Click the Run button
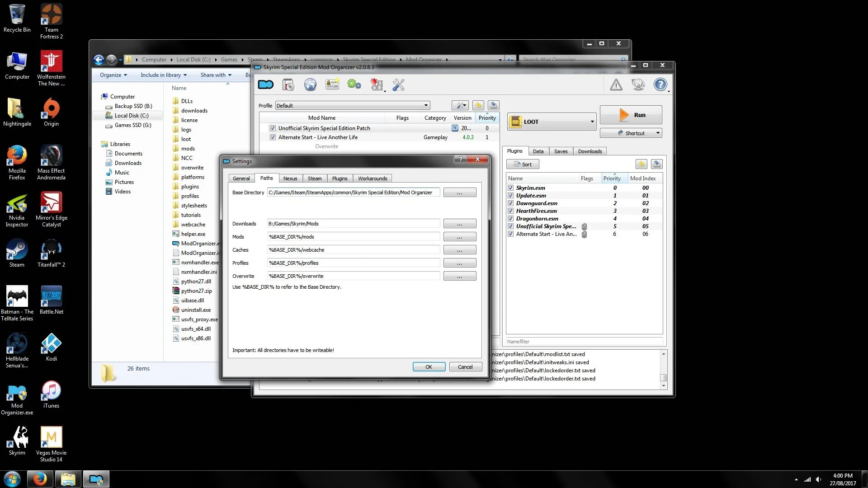 click(x=631, y=115)
